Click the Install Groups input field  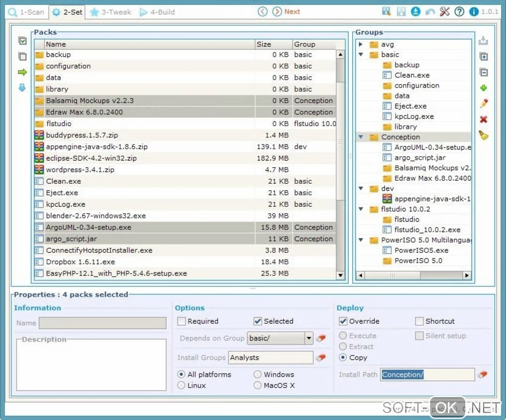[x=270, y=357]
